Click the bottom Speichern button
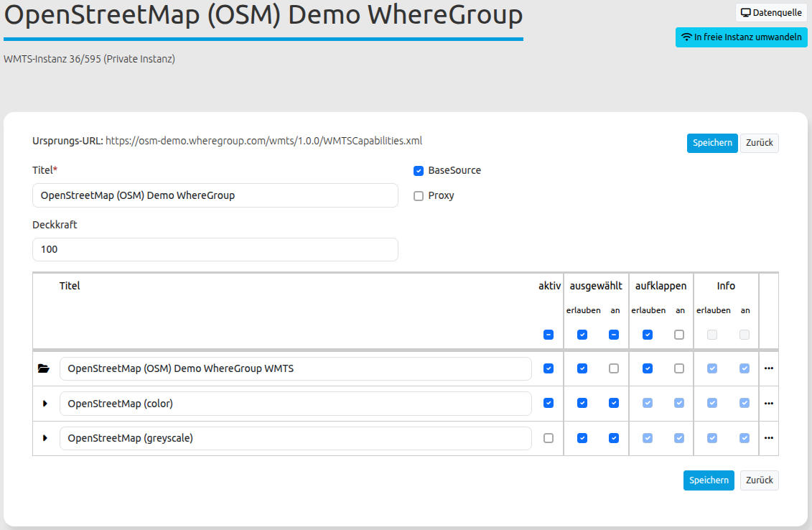The image size is (812, 530). point(708,480)
